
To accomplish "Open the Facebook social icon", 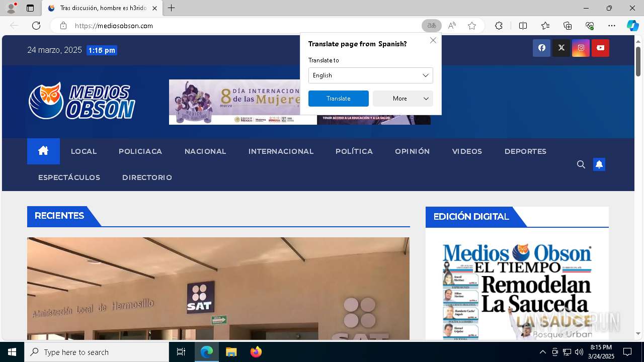I will [x=541, y=48].
